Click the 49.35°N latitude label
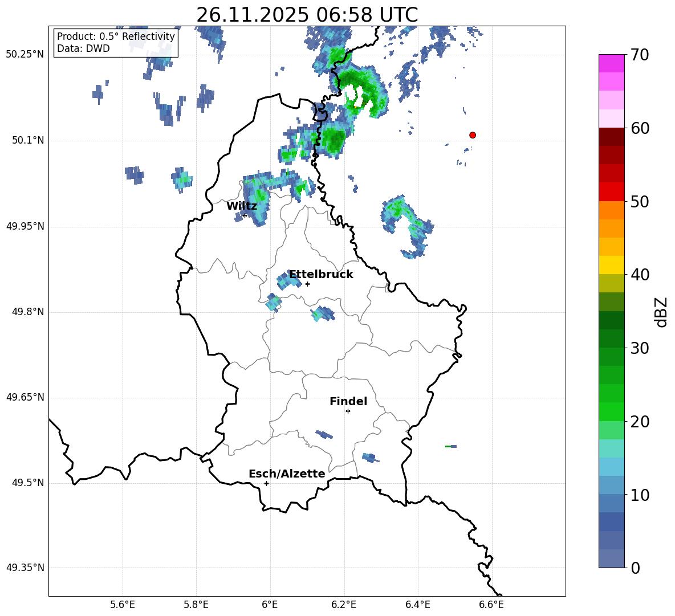675x616 pixels. [x=25, y=568]
